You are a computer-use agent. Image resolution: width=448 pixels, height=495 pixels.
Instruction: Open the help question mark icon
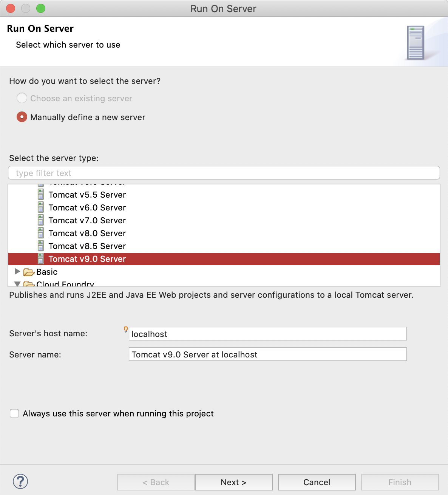(20, 481)
